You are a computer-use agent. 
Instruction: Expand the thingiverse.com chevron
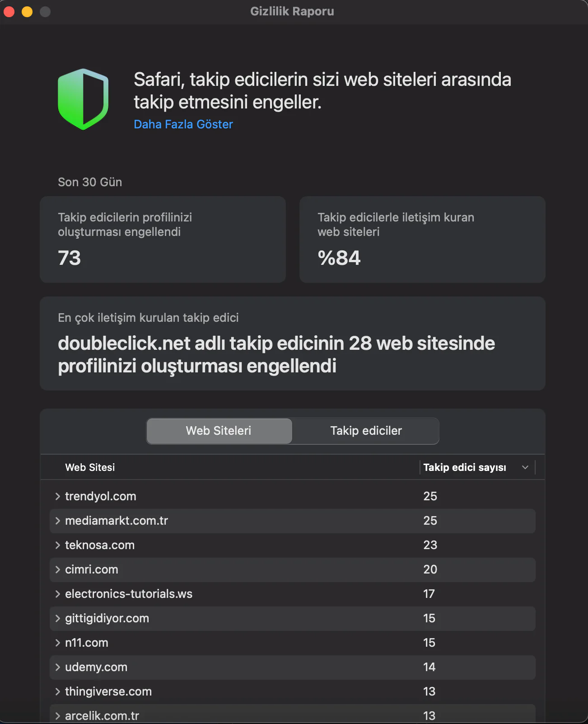pyautogui.click(x=58, y=691)
